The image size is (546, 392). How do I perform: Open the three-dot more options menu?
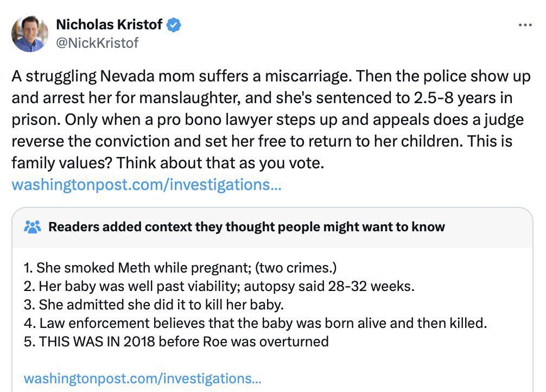[525, 25]
